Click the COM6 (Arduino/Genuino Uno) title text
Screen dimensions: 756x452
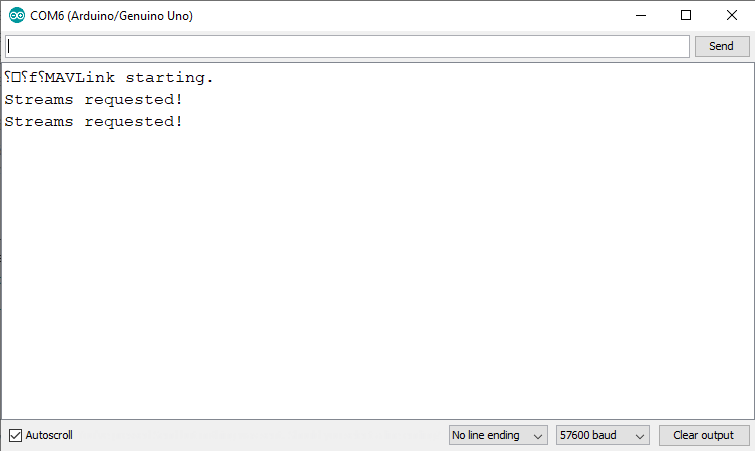pyautogui.click(x=111, y=16)
